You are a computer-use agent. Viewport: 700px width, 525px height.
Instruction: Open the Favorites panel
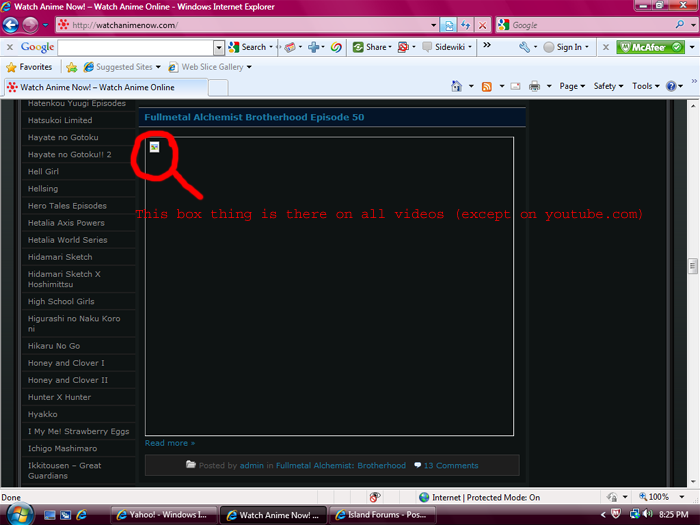coord(29,67)
